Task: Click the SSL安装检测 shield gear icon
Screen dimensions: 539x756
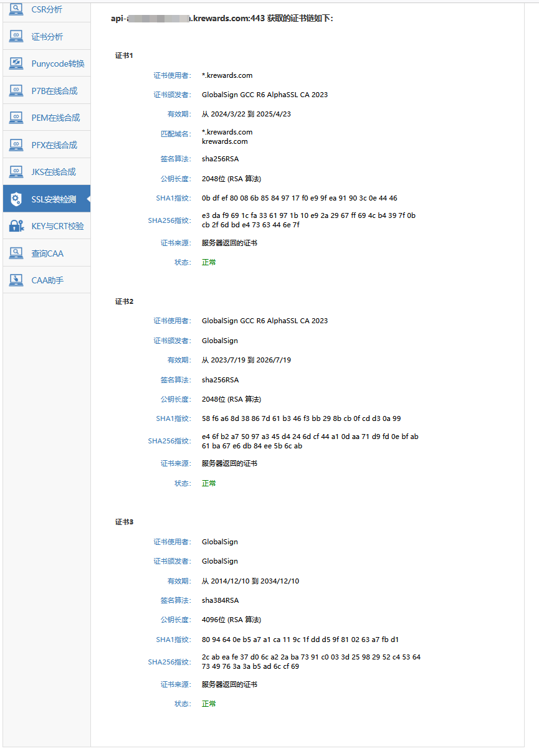Action: point(16,199)
